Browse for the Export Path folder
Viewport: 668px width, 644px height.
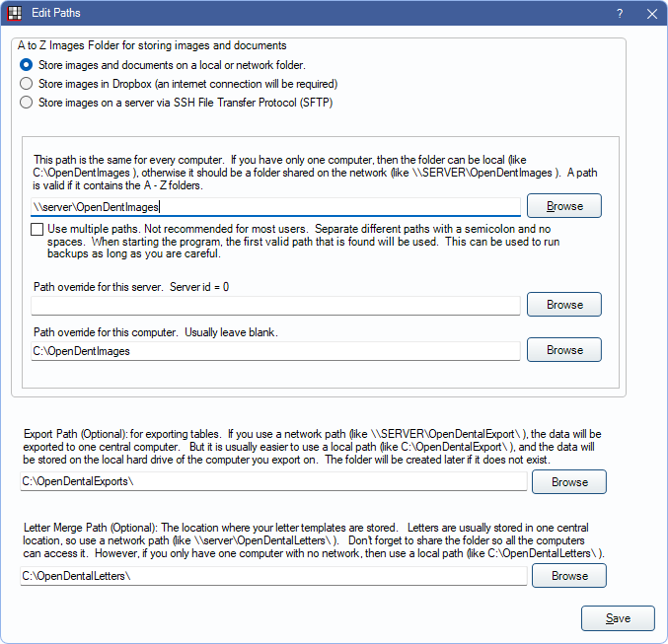(569, 482)
